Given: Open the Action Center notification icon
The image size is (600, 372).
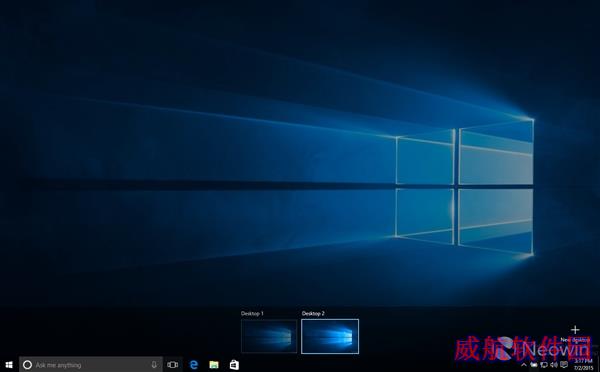Looking at the screenshot, I should pyautogui.click(x=564, y=365).
